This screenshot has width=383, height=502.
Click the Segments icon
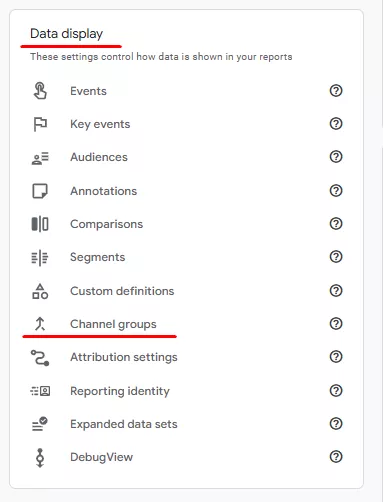(x=40, y=258)
